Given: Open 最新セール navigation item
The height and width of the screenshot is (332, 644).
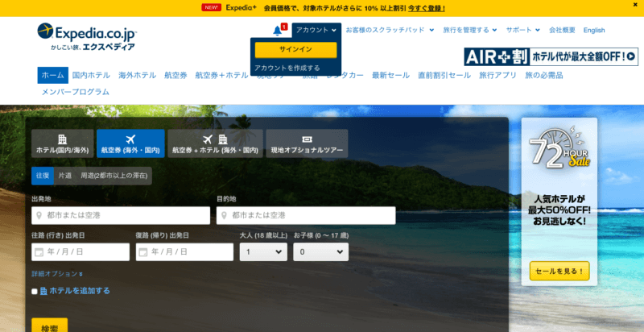Looking at the screenshot, I should (x=390, y=75).
